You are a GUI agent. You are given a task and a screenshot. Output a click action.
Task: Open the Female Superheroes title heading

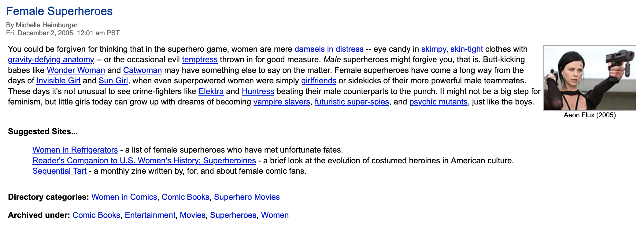(59, 11)
